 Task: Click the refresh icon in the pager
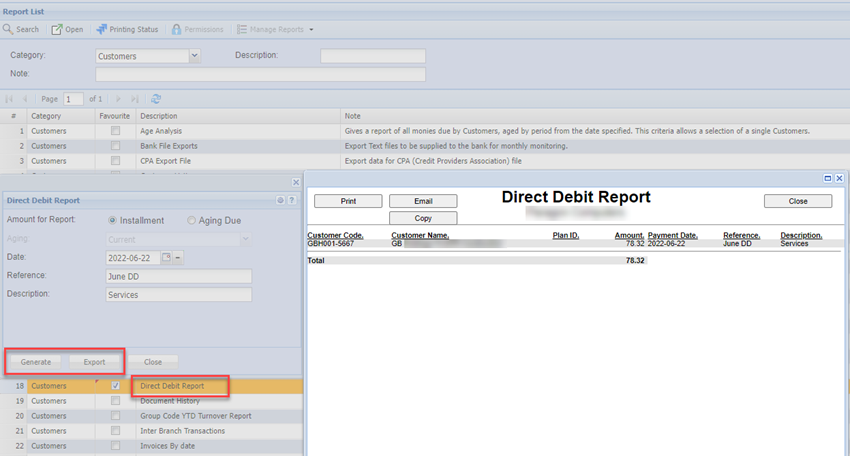156,99
